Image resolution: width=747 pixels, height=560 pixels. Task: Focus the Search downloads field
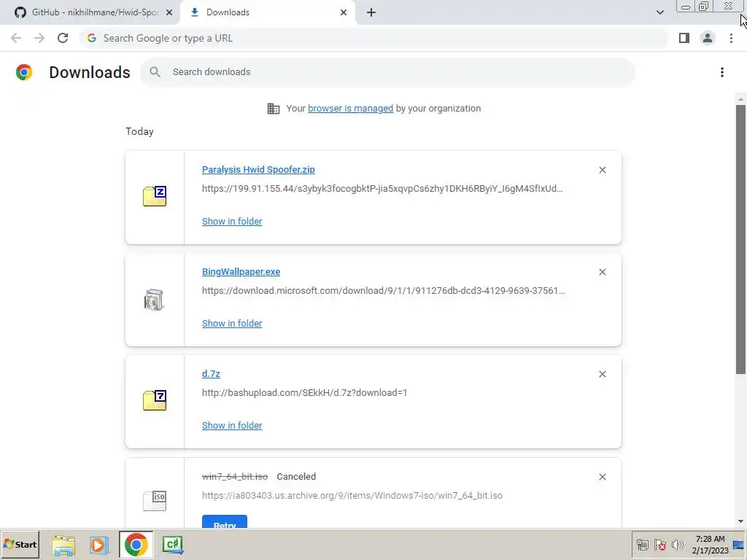tap(387, 72)
